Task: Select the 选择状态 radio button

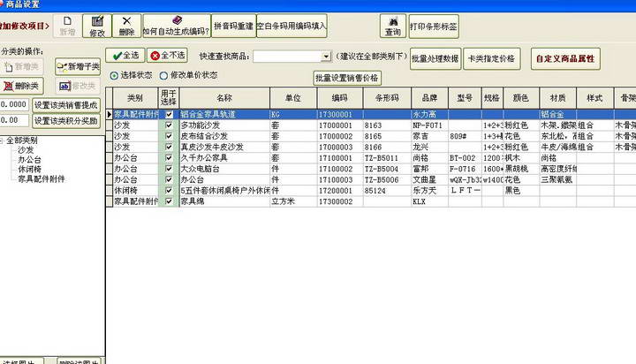Action: coord(114,75)
